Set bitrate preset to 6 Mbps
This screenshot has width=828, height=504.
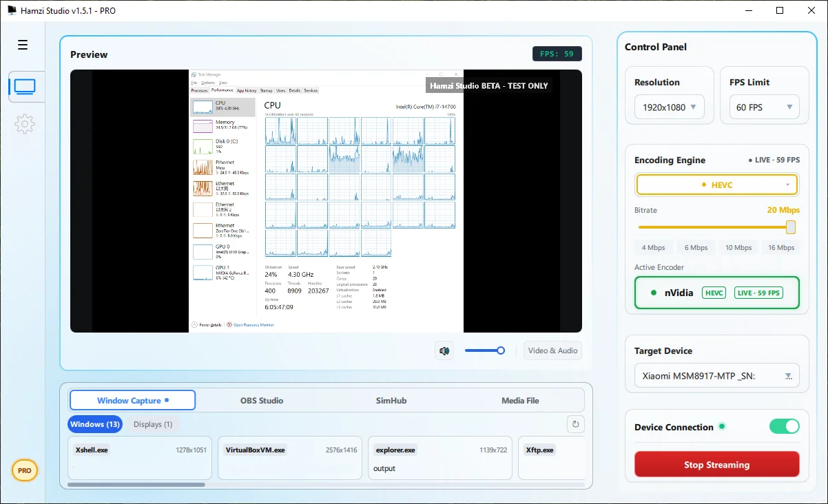click(696, 248)
